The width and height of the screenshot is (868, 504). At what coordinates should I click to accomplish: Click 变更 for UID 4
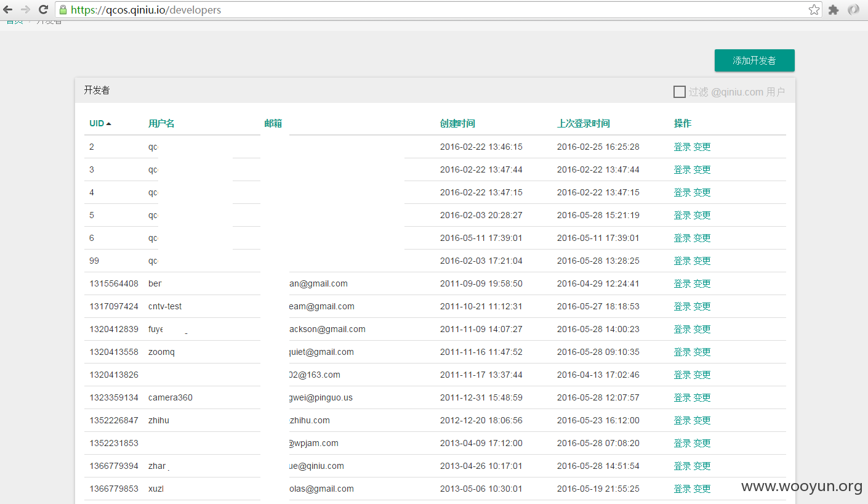702,192
